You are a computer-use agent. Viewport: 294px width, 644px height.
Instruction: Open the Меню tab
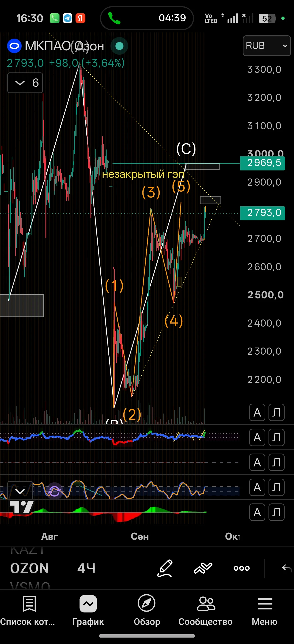click(x=265, y=610)
